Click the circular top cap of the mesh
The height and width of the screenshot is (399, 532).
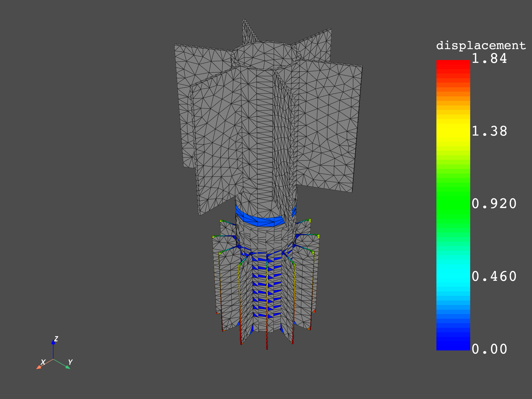266,55
